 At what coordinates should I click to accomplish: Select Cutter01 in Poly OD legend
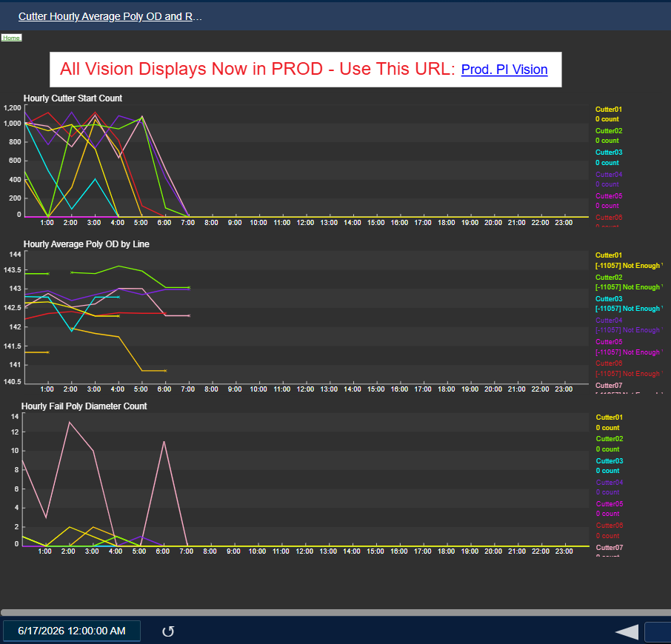609,255
